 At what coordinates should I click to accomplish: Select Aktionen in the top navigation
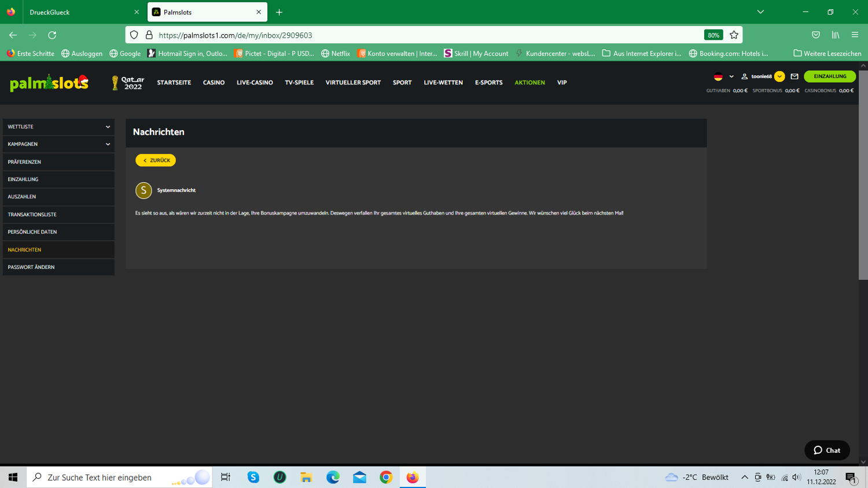pyautogui.click(x=529, y=83)
